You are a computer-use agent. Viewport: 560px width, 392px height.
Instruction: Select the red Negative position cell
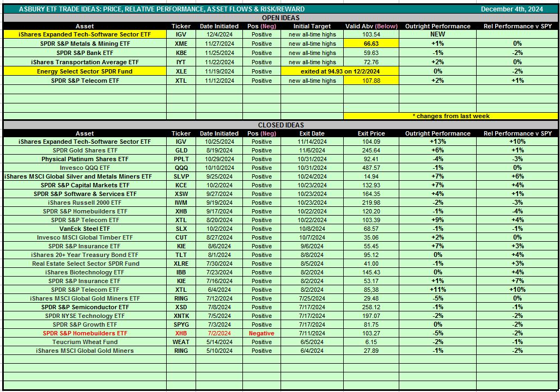click(261, 333)
